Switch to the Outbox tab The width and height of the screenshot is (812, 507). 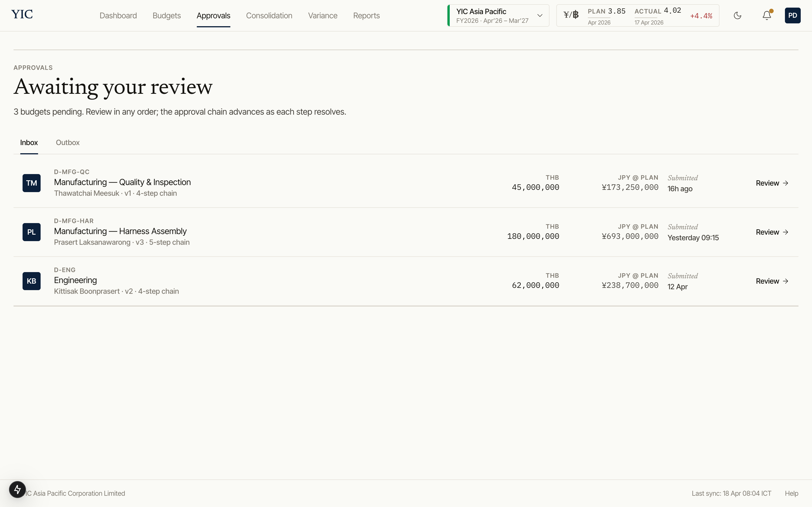(68, 143)
